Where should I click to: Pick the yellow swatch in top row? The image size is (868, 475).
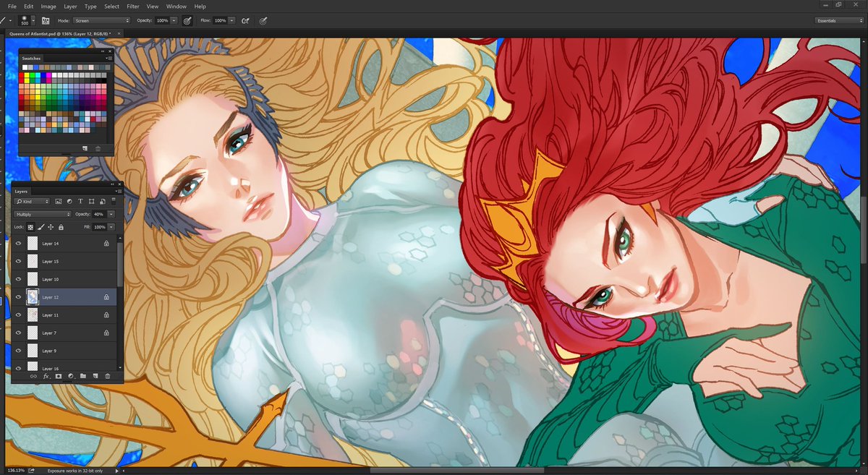click(x=27, y=75)
